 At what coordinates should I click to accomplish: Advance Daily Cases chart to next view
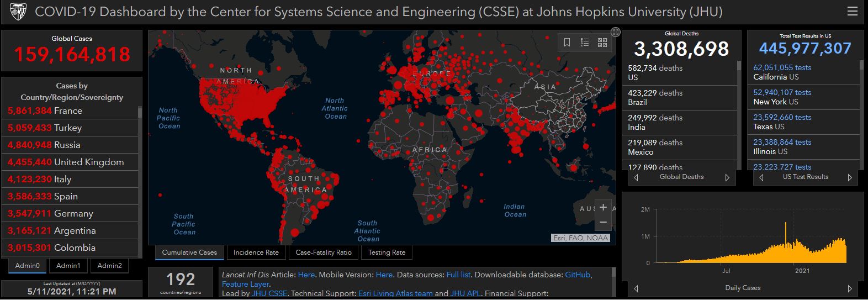(849, 288)
